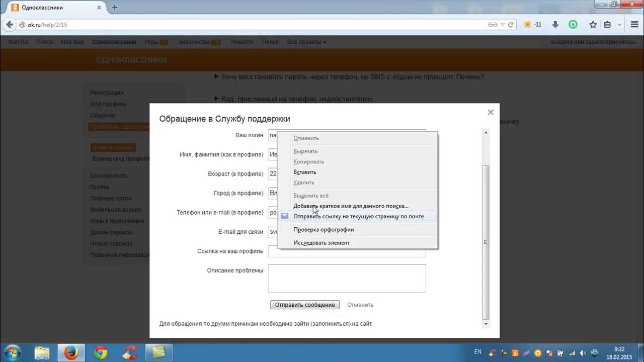Screen dimensions: 644x362
Task: Click the dialog scrollbar down arrow
Action: click(x=486, y=324)
